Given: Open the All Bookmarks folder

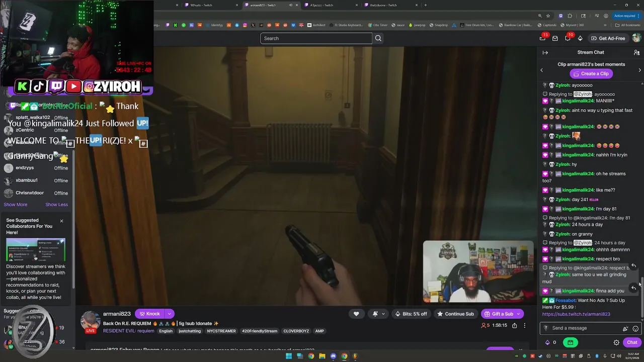Looking at the screenshot, I should click(x=628, y=25).
